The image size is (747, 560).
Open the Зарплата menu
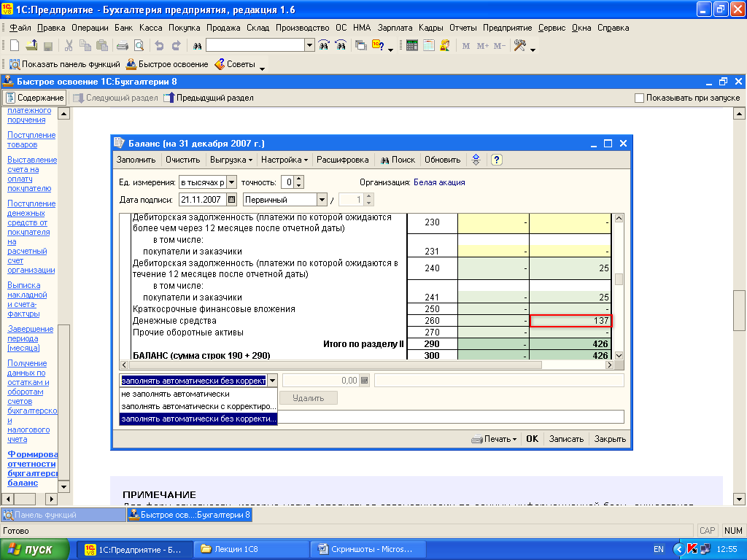click(395, 28)
